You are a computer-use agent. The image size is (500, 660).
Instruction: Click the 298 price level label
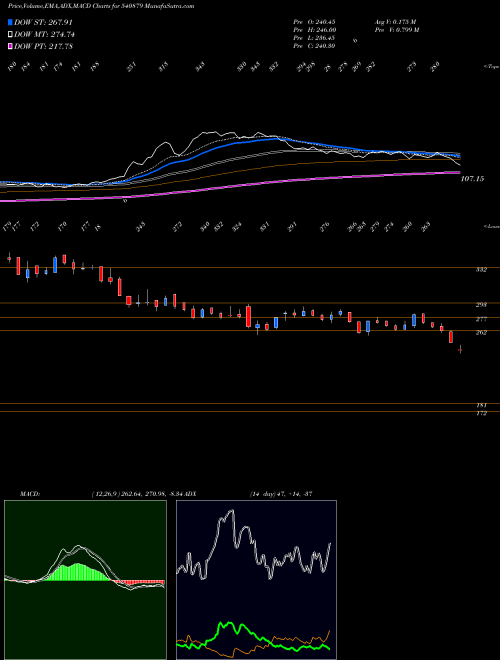481,304
